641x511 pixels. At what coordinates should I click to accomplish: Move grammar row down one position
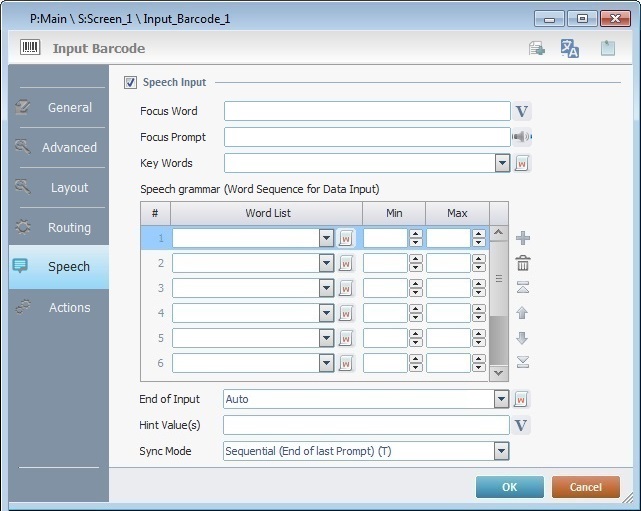click(522, 338)
